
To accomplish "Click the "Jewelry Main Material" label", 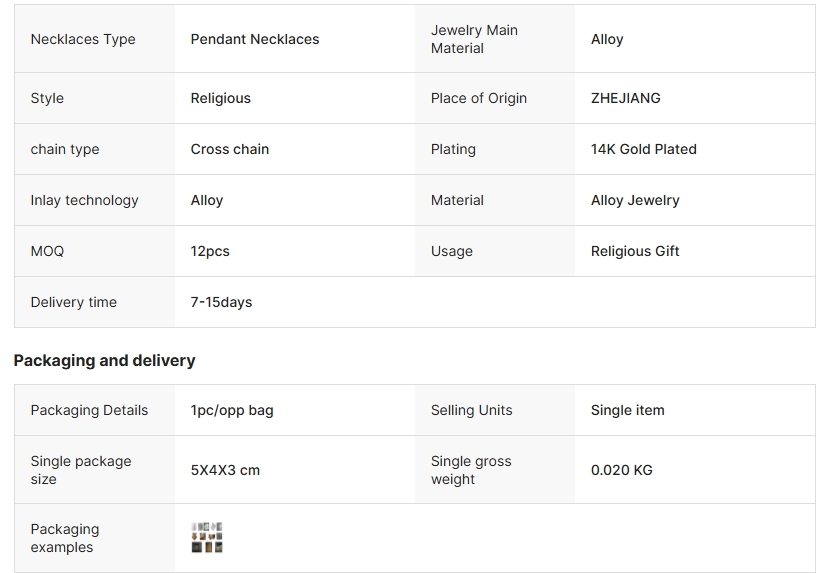I will tap(474, 39).
